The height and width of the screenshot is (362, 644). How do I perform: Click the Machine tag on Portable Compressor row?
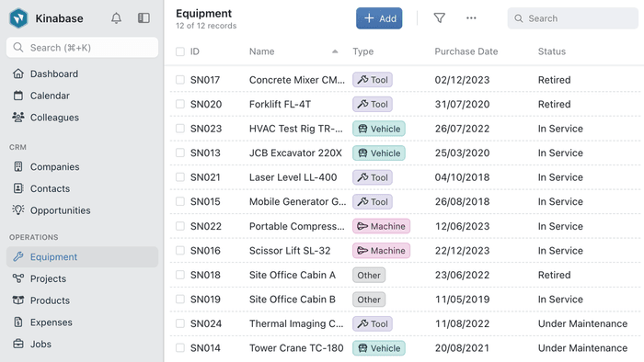point(381,226)
